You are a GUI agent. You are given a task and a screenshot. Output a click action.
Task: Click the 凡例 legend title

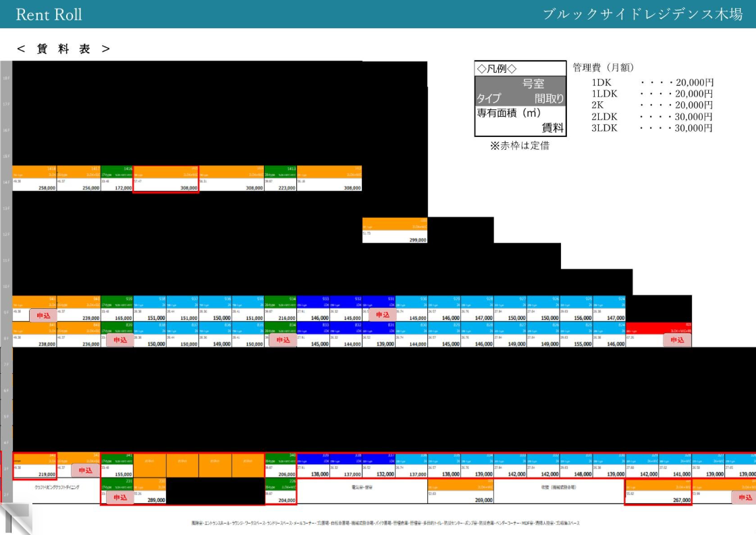click(497, 69)
